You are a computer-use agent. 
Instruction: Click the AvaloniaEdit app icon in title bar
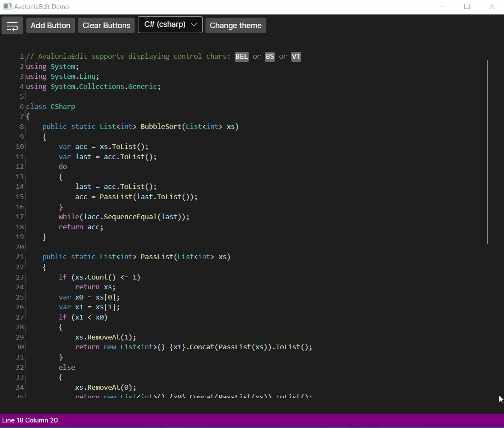point(7,6)
